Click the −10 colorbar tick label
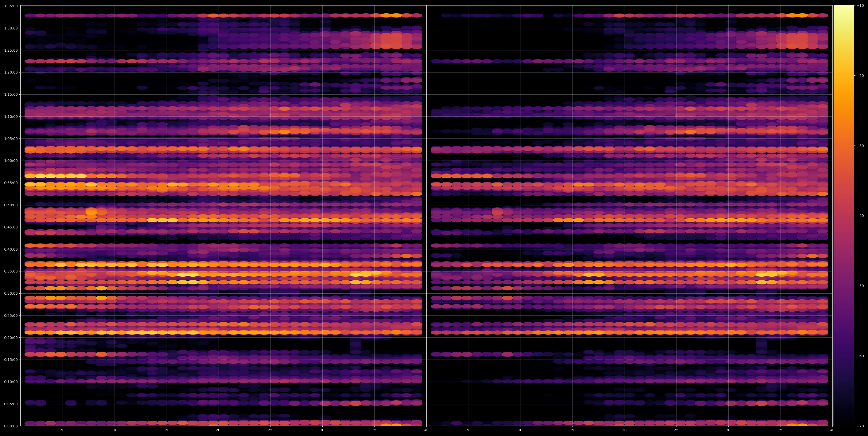868x436 pixels. [860, 5]
